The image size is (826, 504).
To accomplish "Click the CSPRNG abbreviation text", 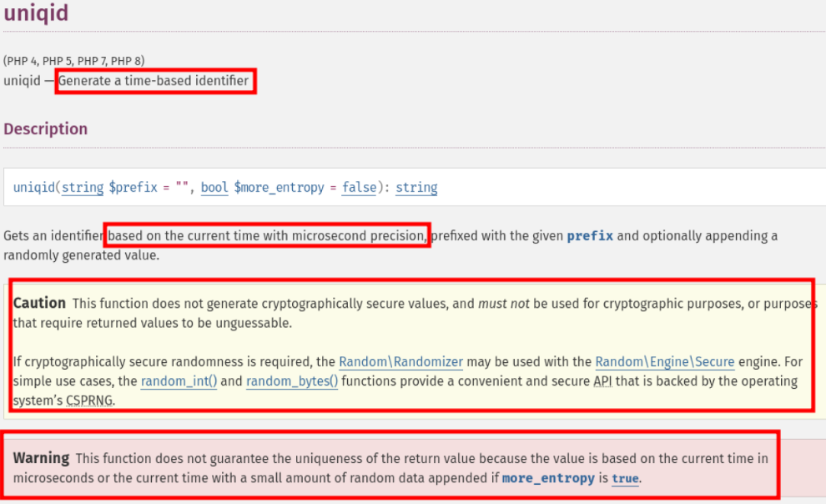I will [89, 401].
